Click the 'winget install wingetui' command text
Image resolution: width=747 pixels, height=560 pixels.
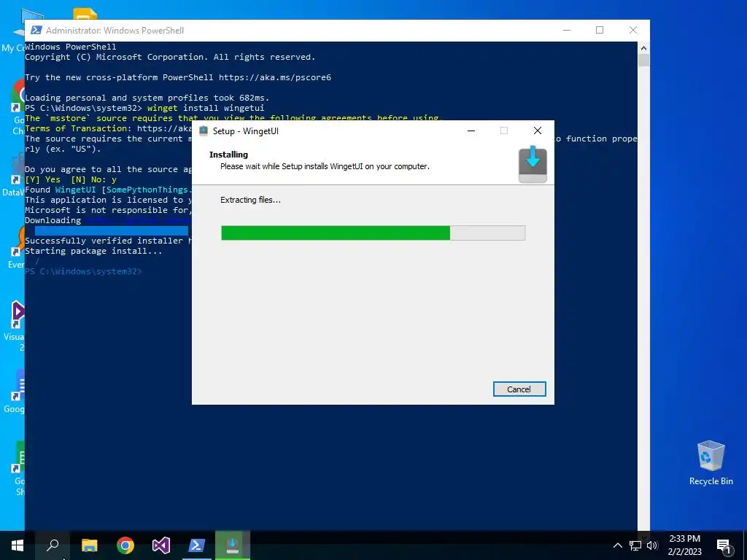click(x=205, y=108)
